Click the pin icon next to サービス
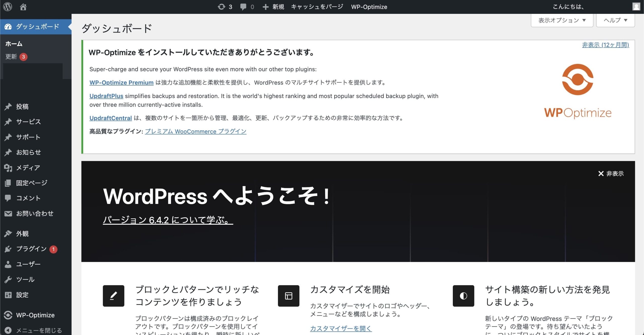Screen dimensions: 644x335 [8, 122]
